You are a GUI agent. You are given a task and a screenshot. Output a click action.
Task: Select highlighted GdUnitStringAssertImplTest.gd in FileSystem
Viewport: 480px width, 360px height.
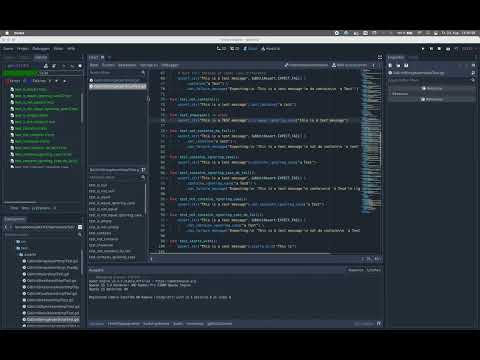(51, 319)
